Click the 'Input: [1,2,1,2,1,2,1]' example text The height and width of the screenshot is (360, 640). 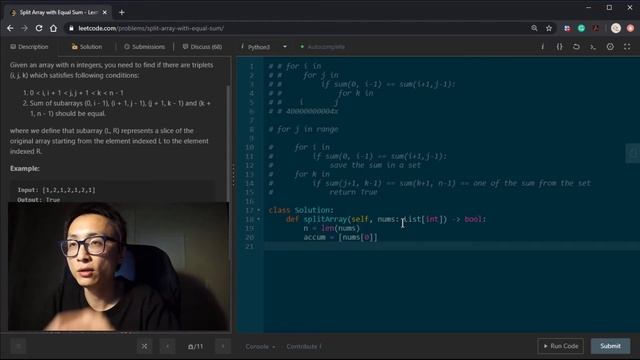(56, 190)
